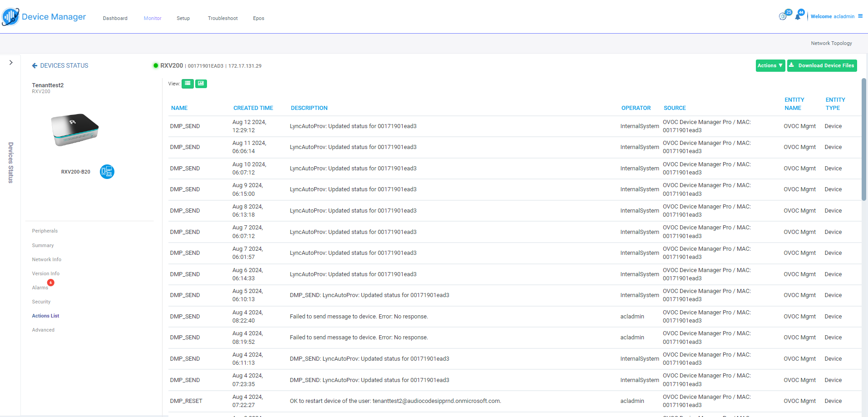
Task: Click the blue peripherals icon beside RXV200-B20
Action: click(107, 172)
